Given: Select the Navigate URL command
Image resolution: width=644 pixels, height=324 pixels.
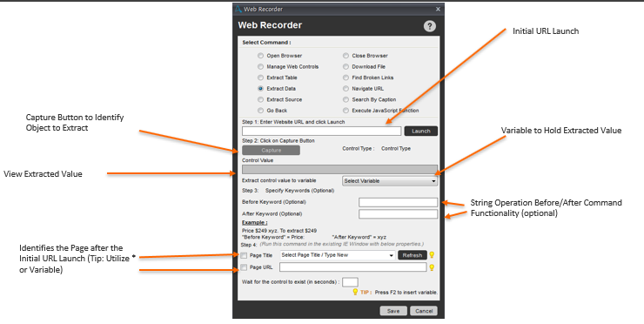Looking at the screenshot, I should tap(345, 88).
